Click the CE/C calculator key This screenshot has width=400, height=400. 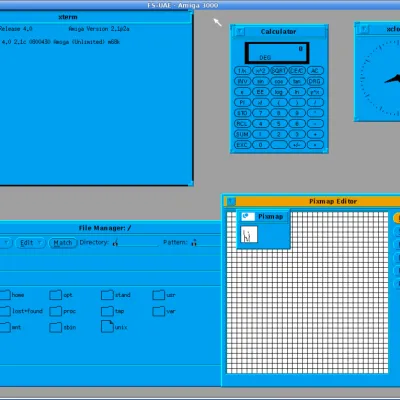[297, 71]
